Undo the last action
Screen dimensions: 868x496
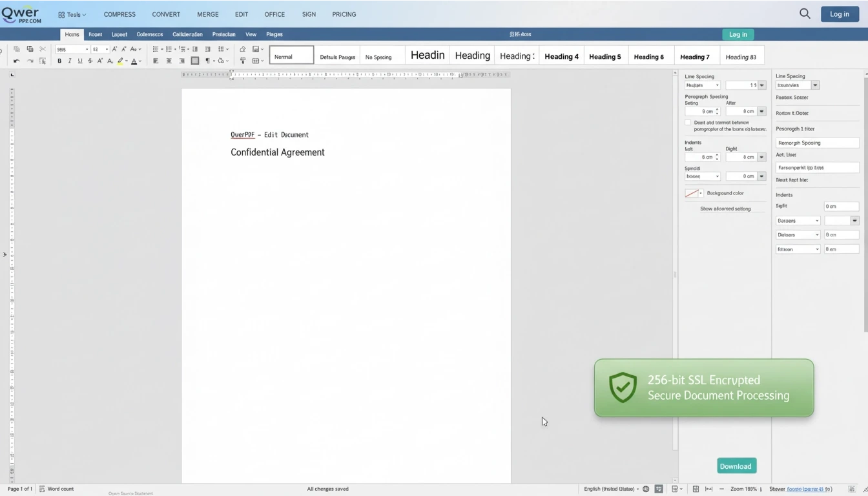(17, 61)
